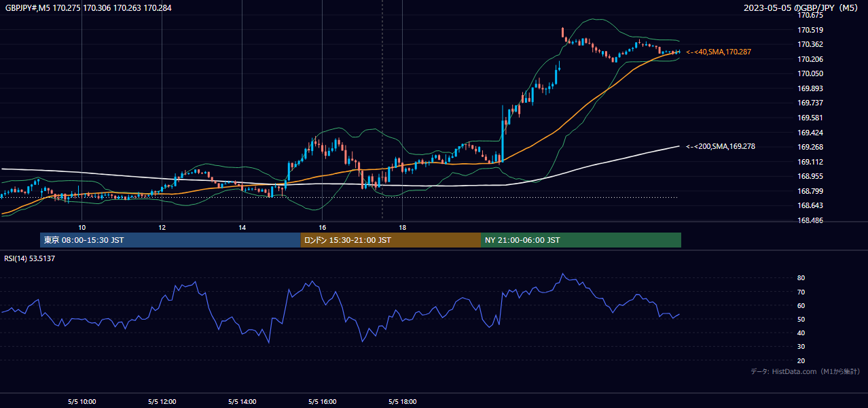Click price axis value 168.799

coord(810,191)
